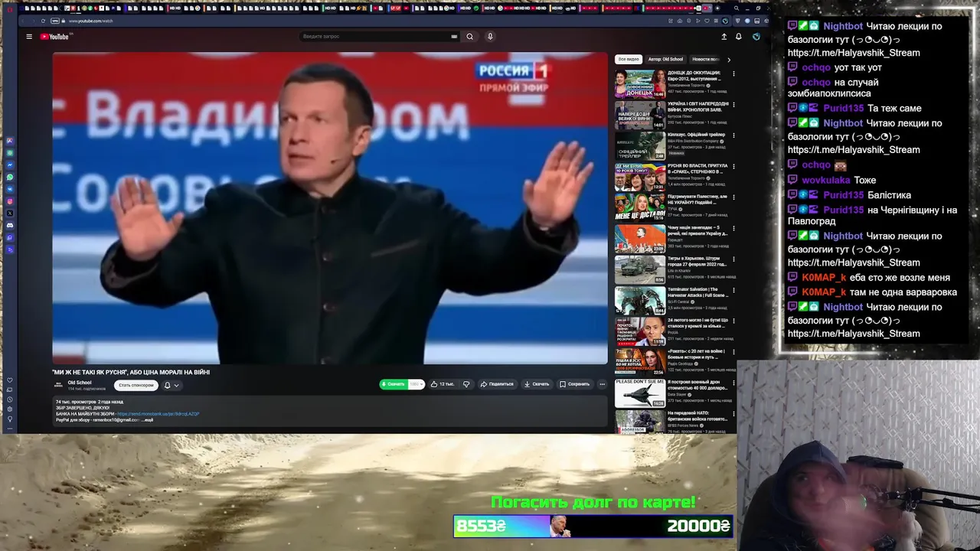Open ellipsis at bottom of Opera sidebar
Screen dimensions: 980x551
(10, 429)
